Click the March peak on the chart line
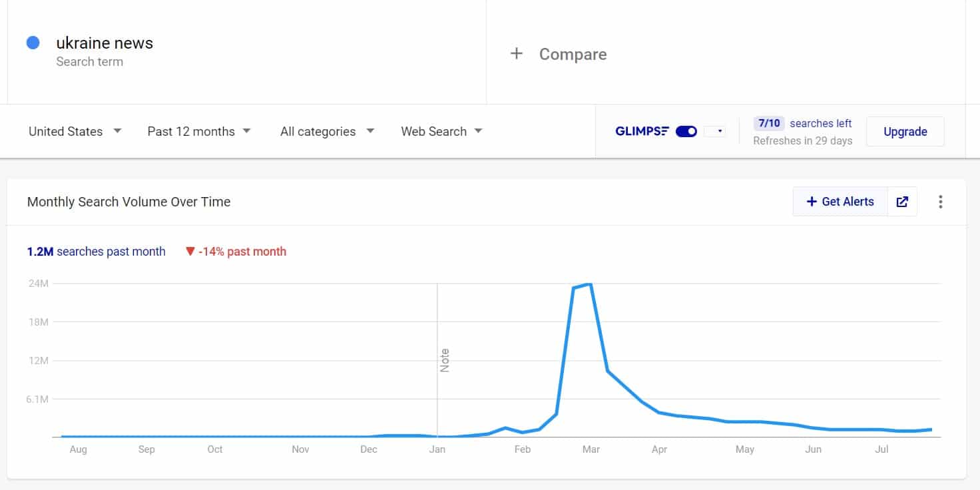This screenshot has height=490, width=980. 589,285
